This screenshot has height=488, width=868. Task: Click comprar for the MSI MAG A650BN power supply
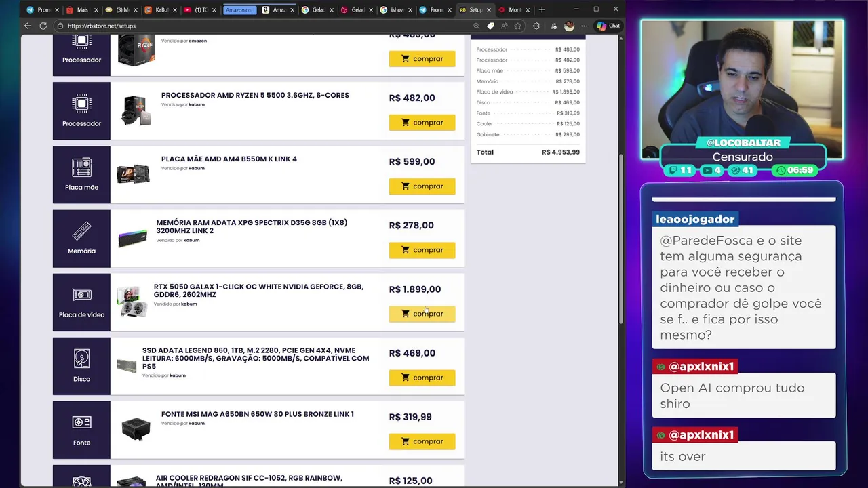422,441
